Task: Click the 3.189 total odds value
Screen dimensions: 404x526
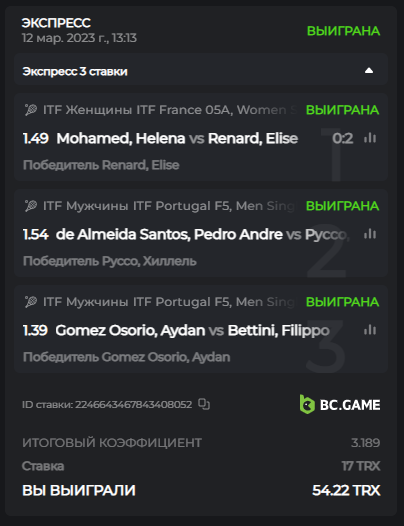Action: [365, 443]
